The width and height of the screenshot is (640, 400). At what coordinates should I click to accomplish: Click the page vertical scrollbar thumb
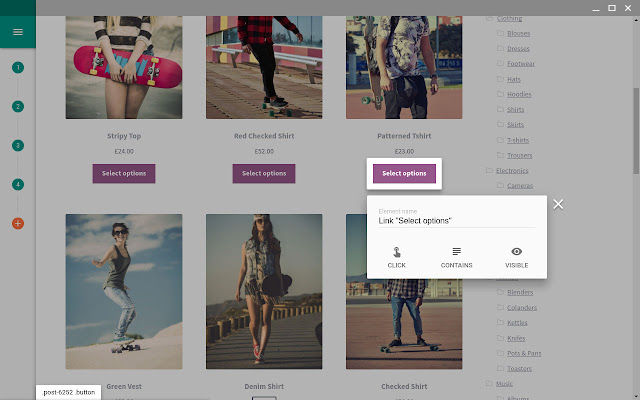(636, 131)
